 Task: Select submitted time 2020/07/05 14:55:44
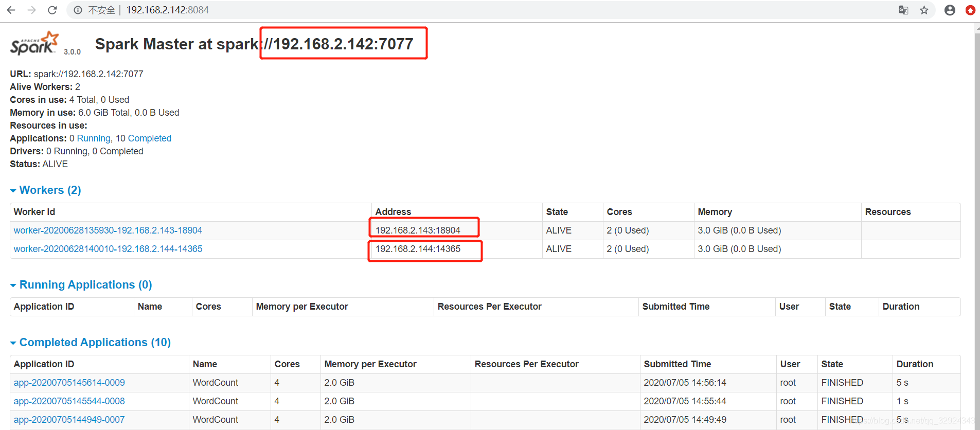point(685,401)
